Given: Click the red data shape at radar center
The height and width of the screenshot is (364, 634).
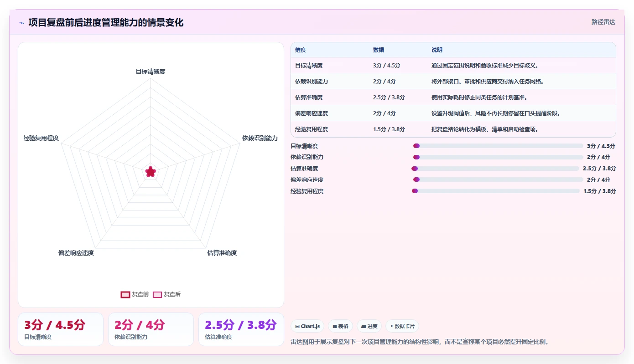Looking at the screenshot, I should coord(151,172).
